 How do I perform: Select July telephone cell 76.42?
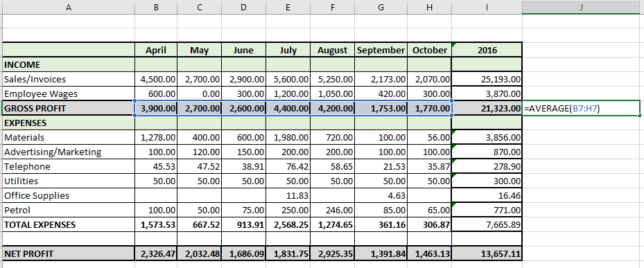pos(288,166)
